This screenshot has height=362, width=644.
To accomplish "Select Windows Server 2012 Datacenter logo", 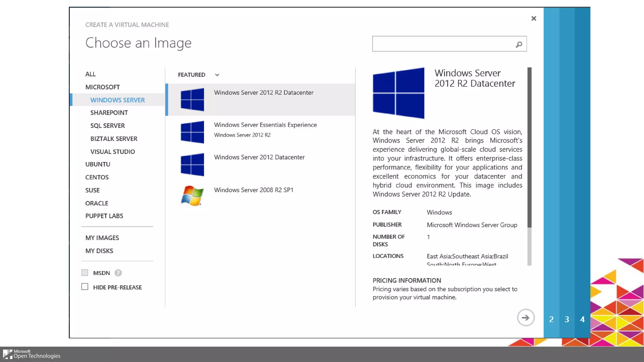I will [192, 164].
